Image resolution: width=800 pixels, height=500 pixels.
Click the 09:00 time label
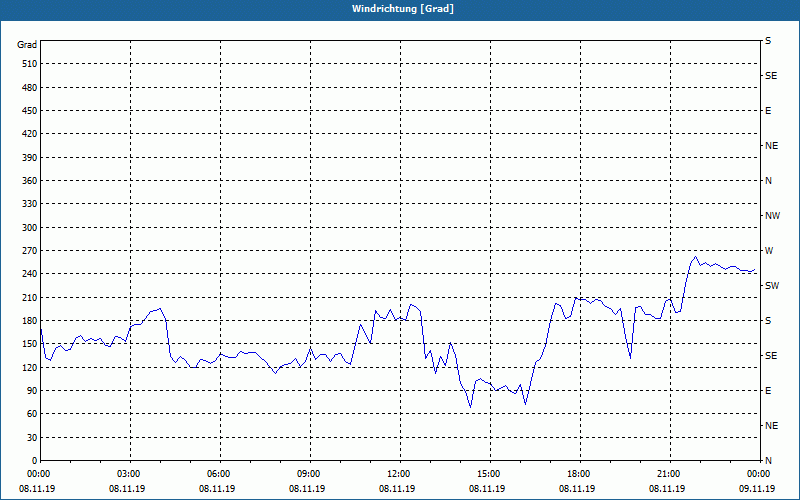point(310,474)
